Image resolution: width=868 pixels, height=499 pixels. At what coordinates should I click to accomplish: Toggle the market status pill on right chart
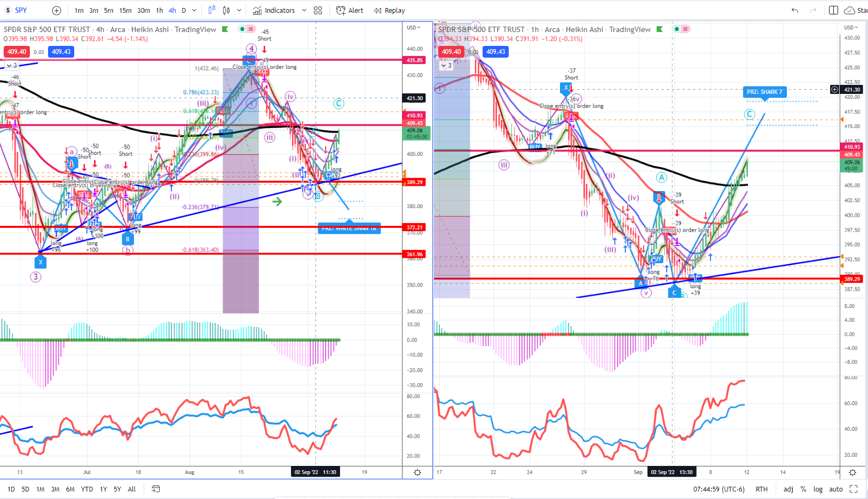pos(682,29)
